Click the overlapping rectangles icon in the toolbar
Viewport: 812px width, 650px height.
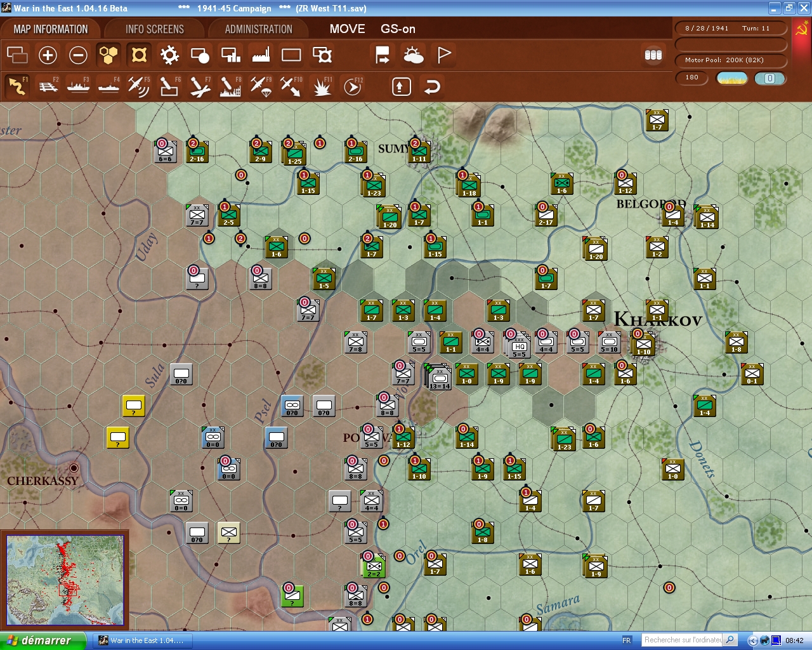[x=17, y=55]
